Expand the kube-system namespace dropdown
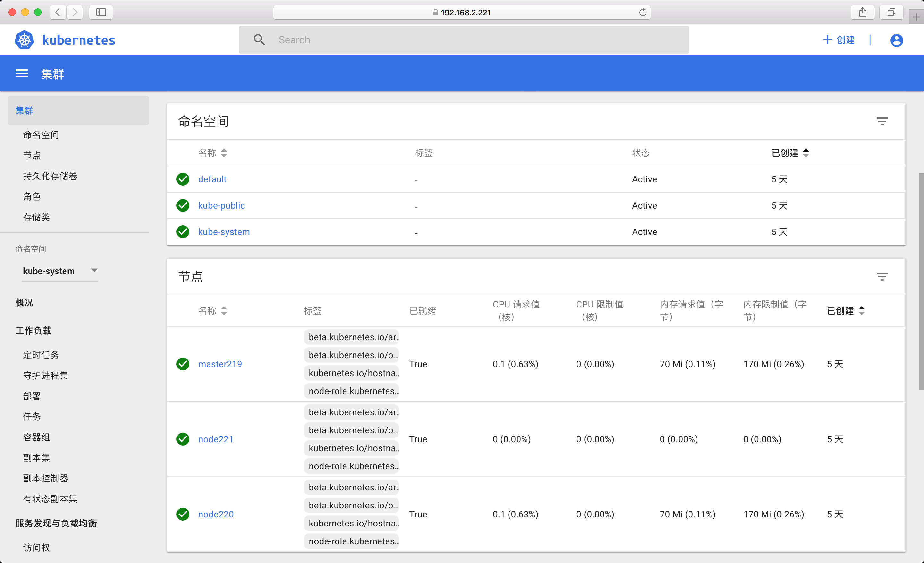This screenshot has height=563, width=924. [94, 271]
